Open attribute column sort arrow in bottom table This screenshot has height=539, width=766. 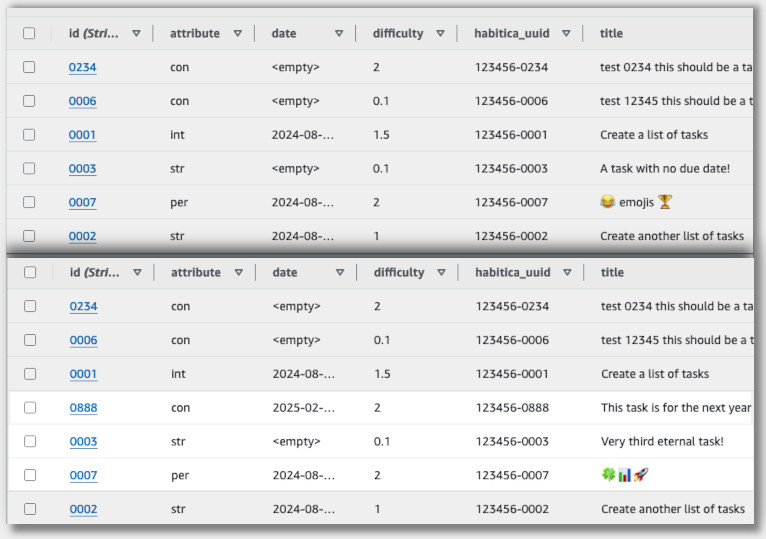click(x=238, y=272)
